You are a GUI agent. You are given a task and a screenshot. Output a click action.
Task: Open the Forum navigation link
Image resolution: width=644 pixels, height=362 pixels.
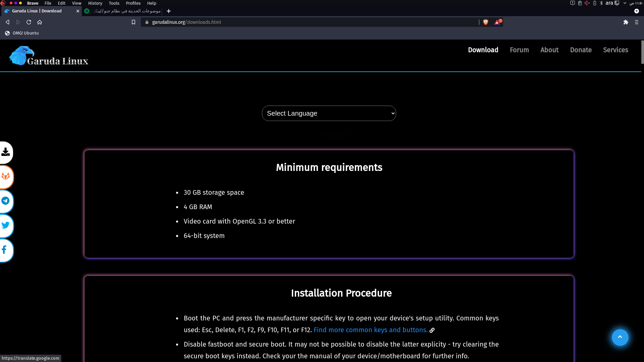click(x=519, y=50)
